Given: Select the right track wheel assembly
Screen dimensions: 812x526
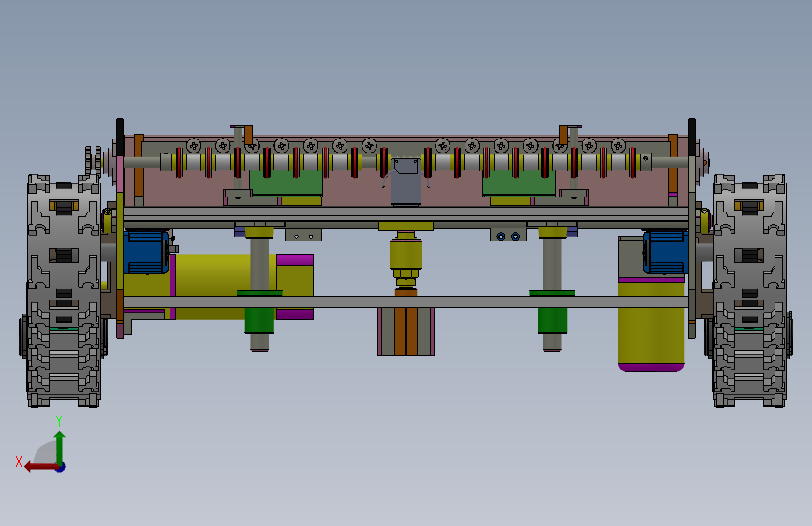Looking at the screenshot, I should coord(749,291).
